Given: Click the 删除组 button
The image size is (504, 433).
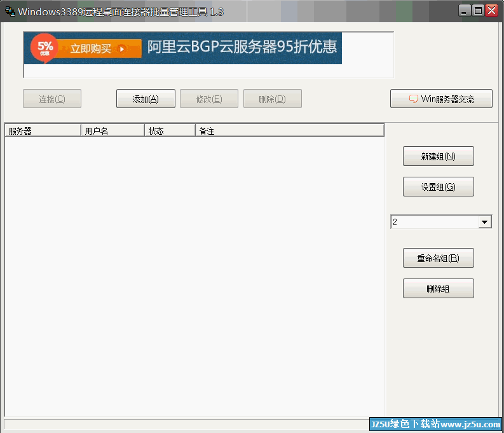Looking at the screenshot, I should click(x=438, y=288).
